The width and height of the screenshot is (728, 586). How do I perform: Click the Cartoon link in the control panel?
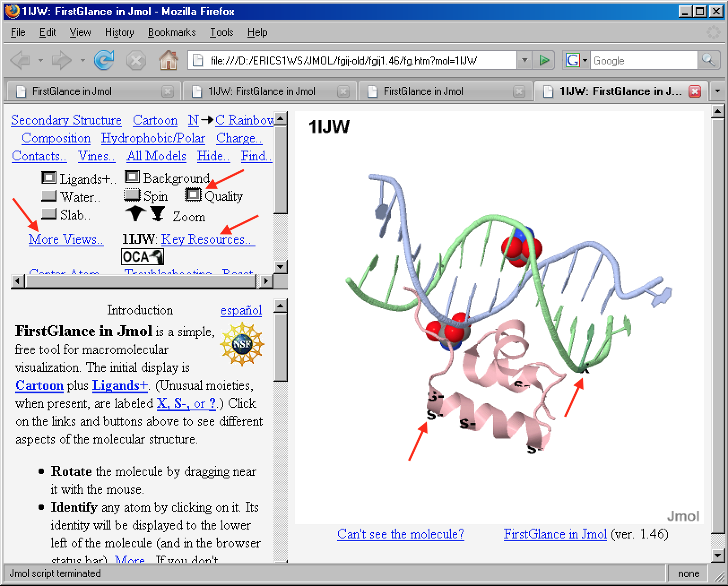pyautogui.click(x=155, y=120)
